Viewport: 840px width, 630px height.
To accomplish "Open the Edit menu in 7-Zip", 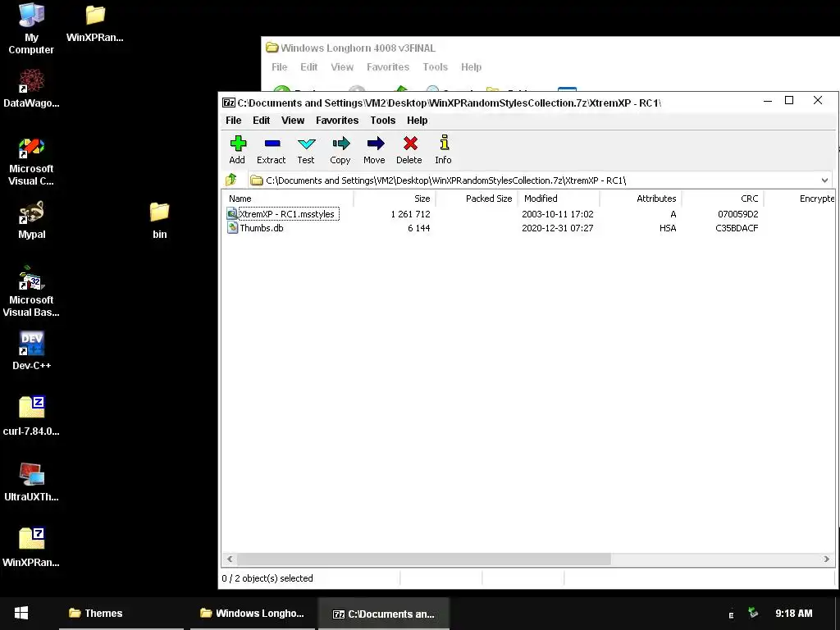I will (x=262, y=121).
